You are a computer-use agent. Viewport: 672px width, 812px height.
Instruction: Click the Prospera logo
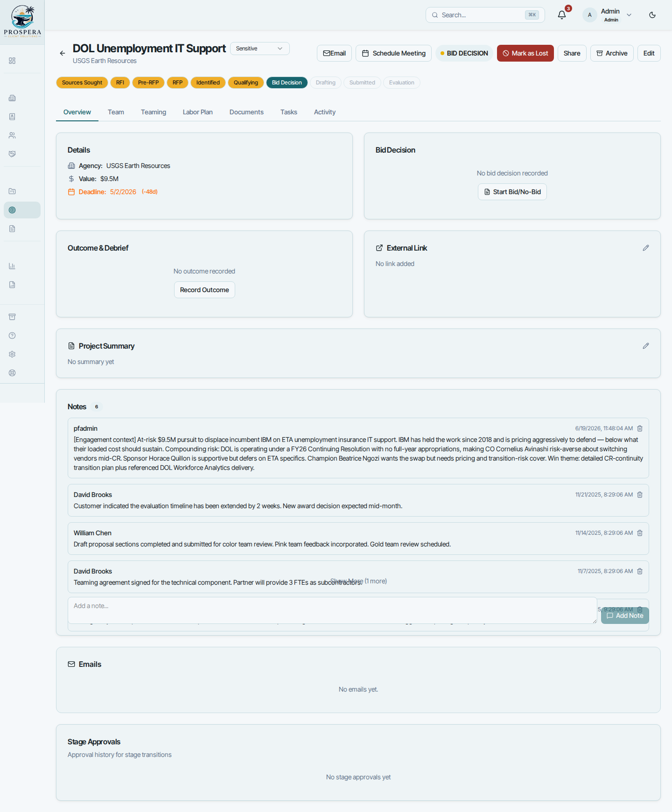[x=22, y=21]
